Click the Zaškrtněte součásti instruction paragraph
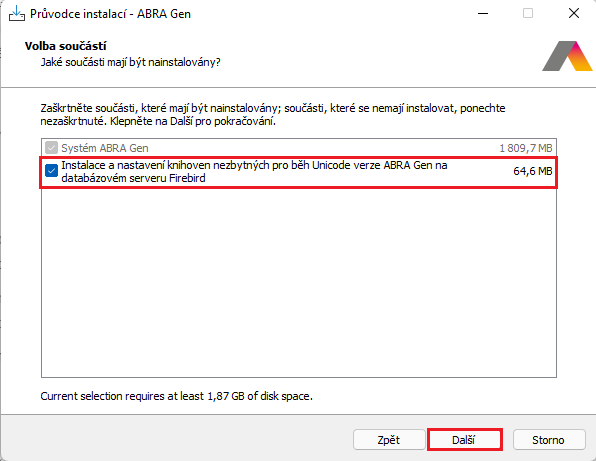This screenshot has height=461, width=596. tap(273, 114)
